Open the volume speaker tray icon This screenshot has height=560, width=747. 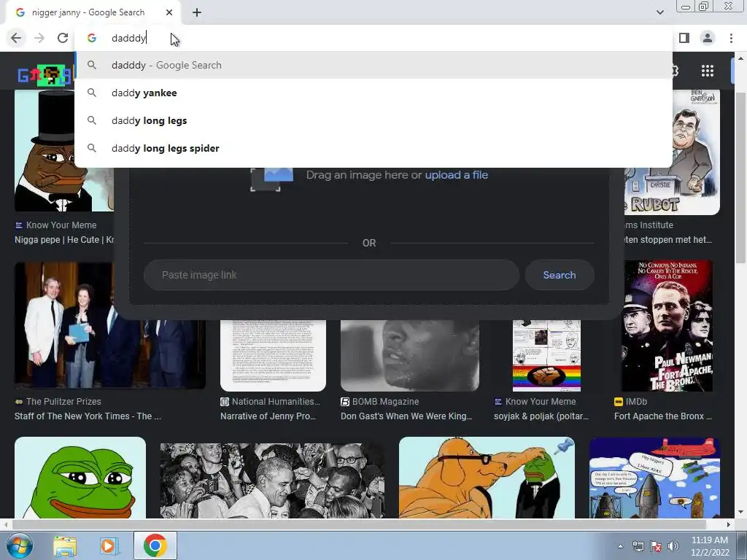click(x=673, y=546)
